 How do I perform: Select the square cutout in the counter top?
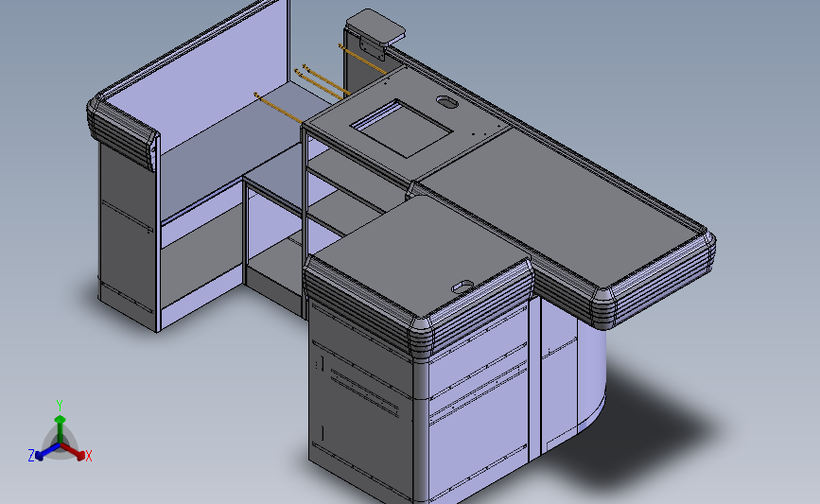(402, 128)
